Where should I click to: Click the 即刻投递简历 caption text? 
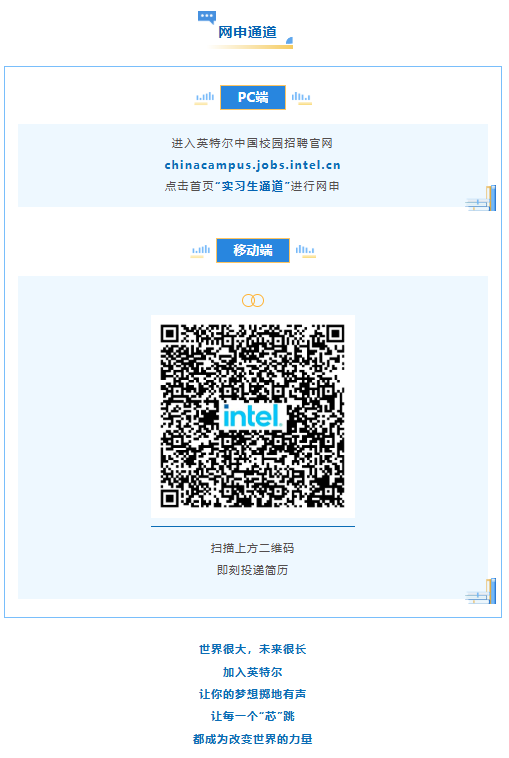[252, 570]
